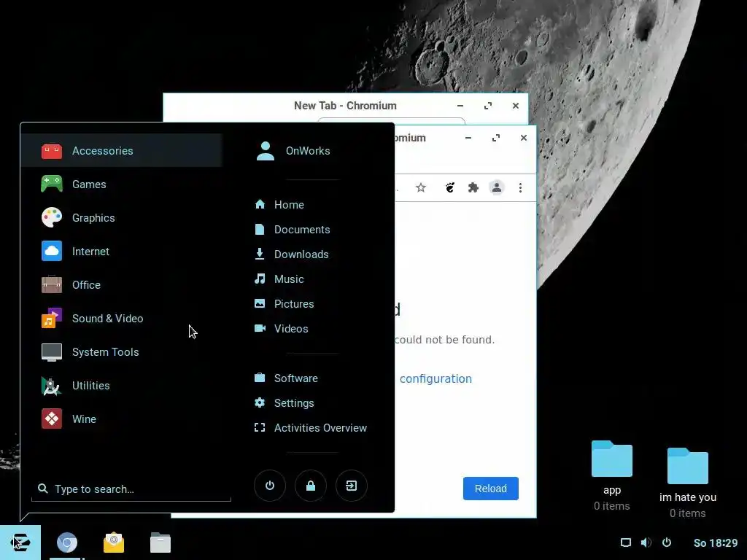
Task: Select the Games controller icon
Action: (52, 184)
